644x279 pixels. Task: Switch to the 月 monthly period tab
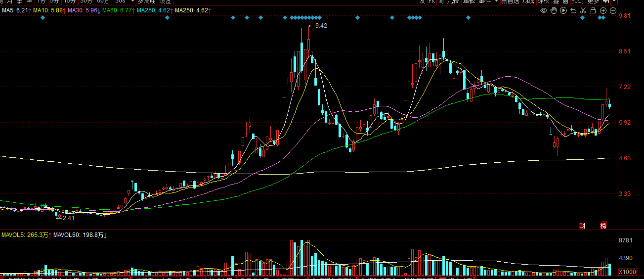tap(9, 2)
